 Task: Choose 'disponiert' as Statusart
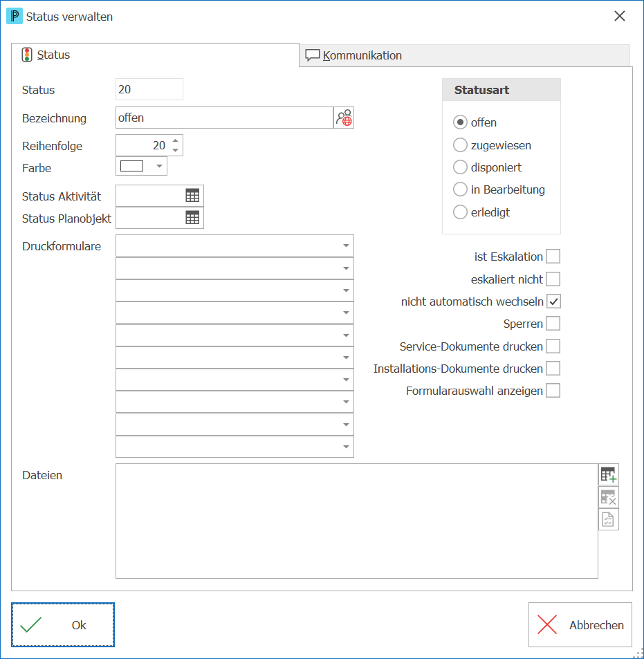(x=460, y=167)
